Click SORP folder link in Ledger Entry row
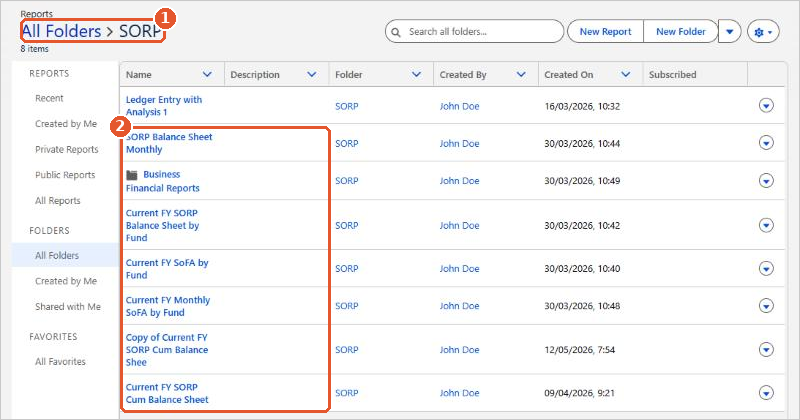Viewport: 800px width, 420px height. (346, 106)
